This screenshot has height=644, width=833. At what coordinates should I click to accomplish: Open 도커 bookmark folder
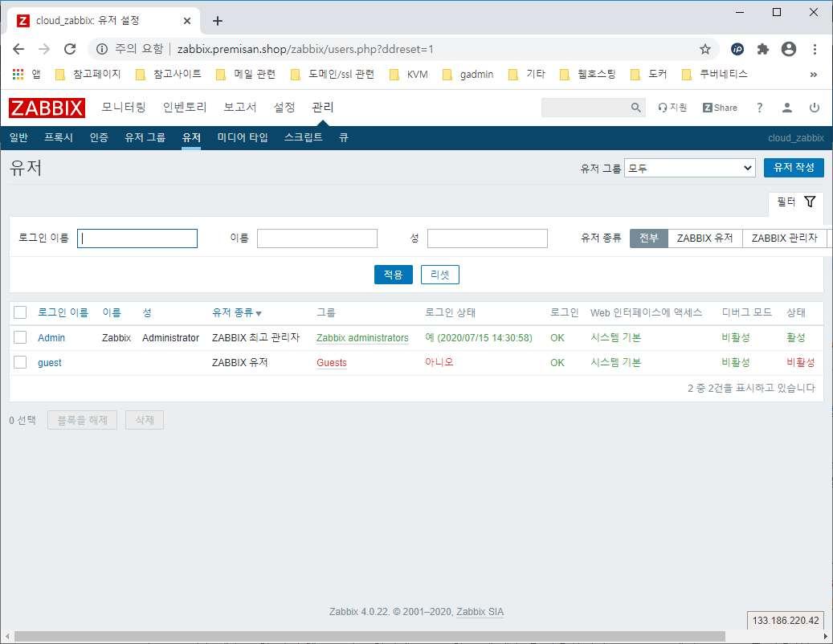coord(648,75)
